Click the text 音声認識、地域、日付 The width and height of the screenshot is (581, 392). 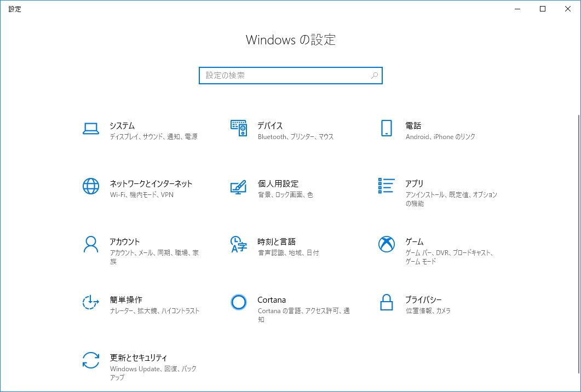[288, 253]
